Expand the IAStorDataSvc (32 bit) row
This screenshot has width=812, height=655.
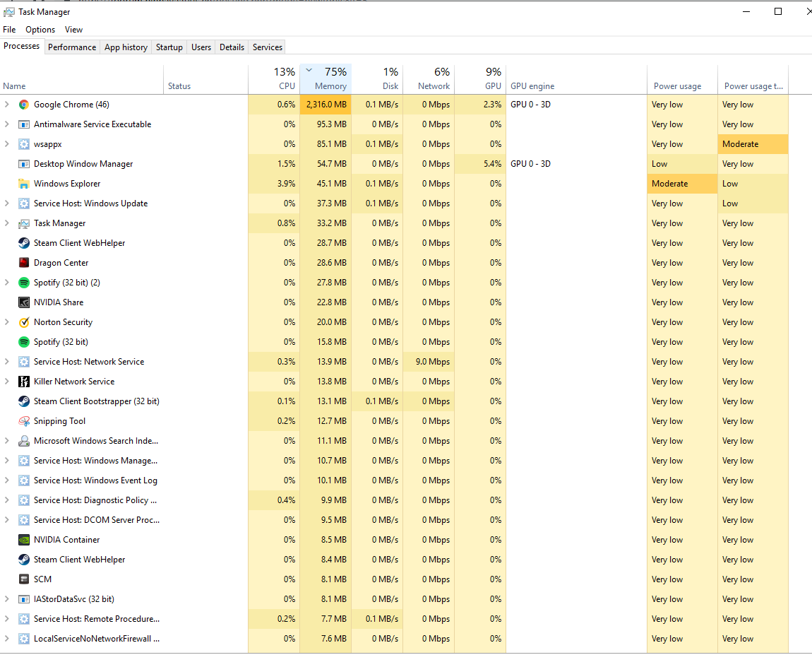(x=7, y=599)
